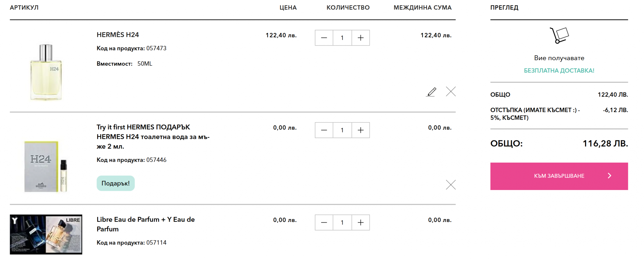Remove HERMÈS H24 with X icon
Image resolution: width=644 pixels, height=260 pixels.
pyautogui.click(x=451, y=91)
